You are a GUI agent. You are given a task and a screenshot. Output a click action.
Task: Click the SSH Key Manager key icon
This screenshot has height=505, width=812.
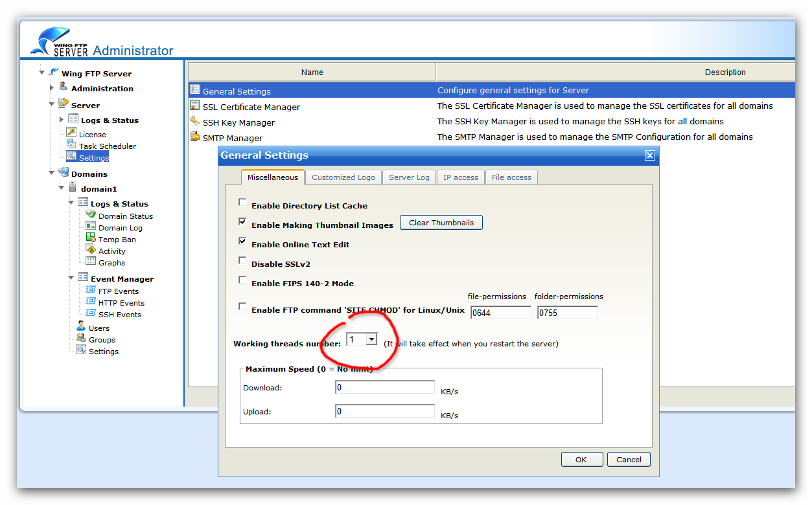195,121
